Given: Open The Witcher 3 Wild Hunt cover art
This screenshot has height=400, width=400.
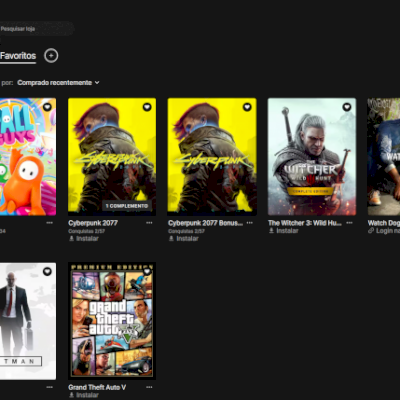Looking at the screenshot, I should (312, 157).
